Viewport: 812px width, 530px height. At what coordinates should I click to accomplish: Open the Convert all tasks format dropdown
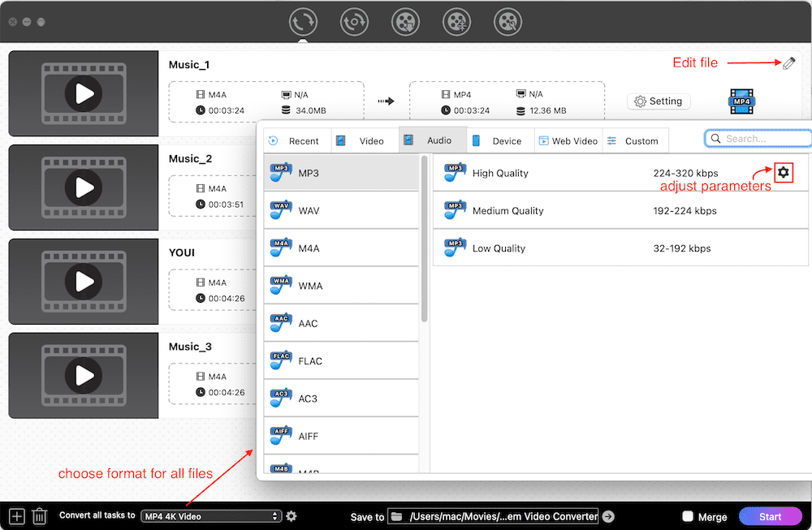click(x=210, y=516)
